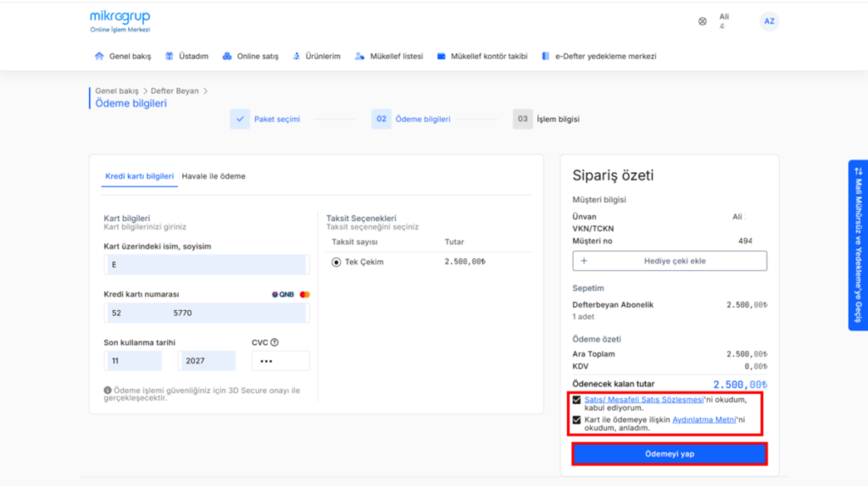Focus the CVC input field
Screen dimensions: 868x488
(280, 361)
